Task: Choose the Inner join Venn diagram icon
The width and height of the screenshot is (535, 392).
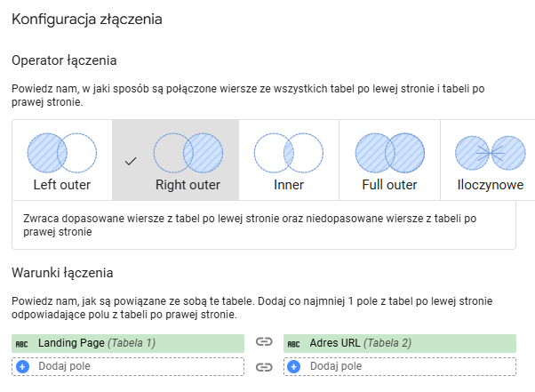Action: 288,152
